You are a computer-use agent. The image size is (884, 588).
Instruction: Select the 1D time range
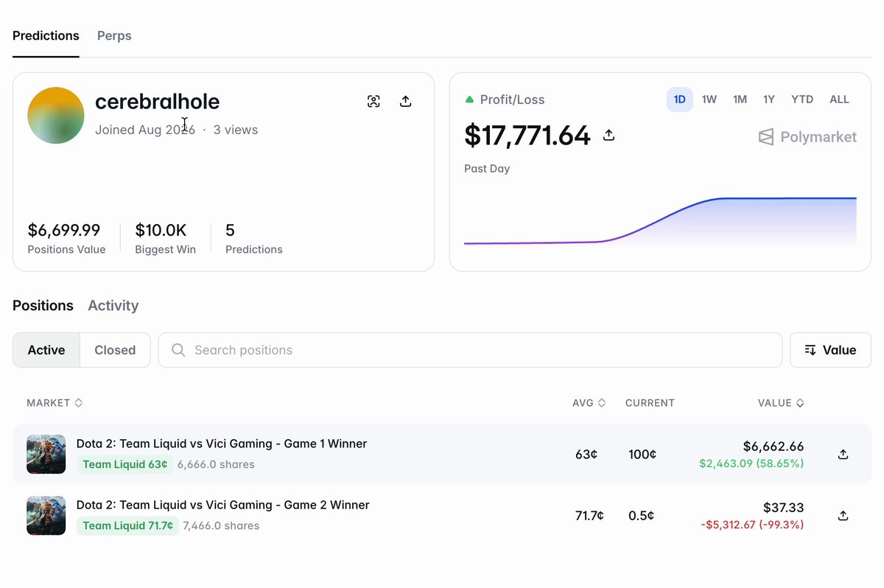(x=680, y=99)
